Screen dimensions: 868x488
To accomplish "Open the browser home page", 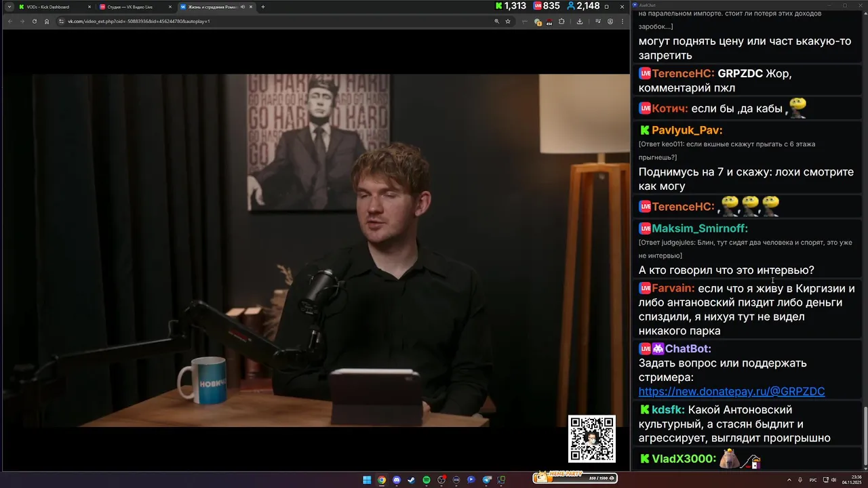I will pos(47,21).
